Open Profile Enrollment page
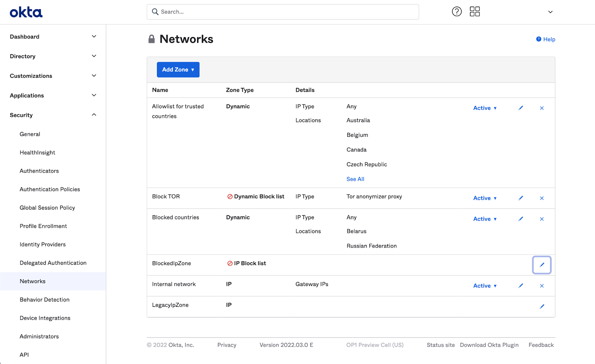 pyautogui.click(x=43, y=226)
